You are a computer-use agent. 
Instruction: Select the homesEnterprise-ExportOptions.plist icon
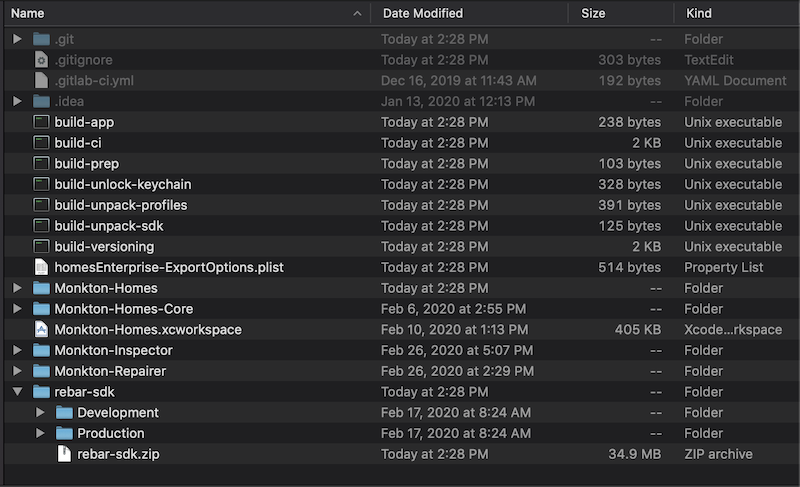pos(41,267)
